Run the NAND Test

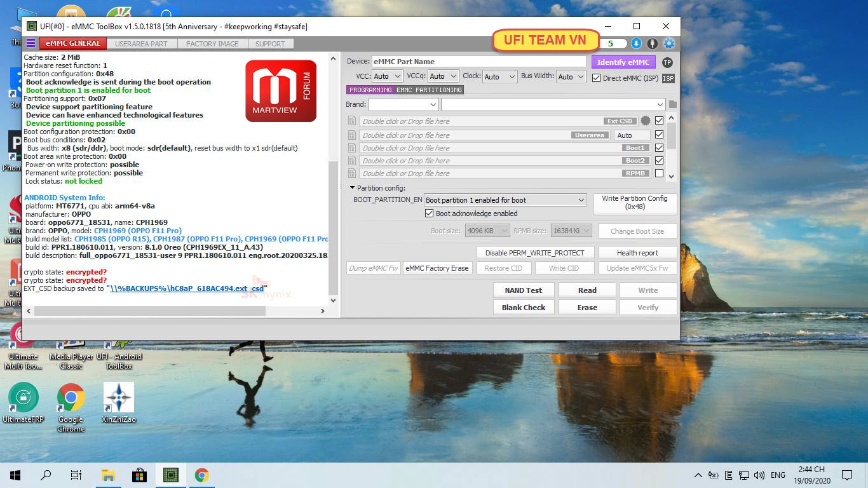pyautogui.click(x=524, y=290)
